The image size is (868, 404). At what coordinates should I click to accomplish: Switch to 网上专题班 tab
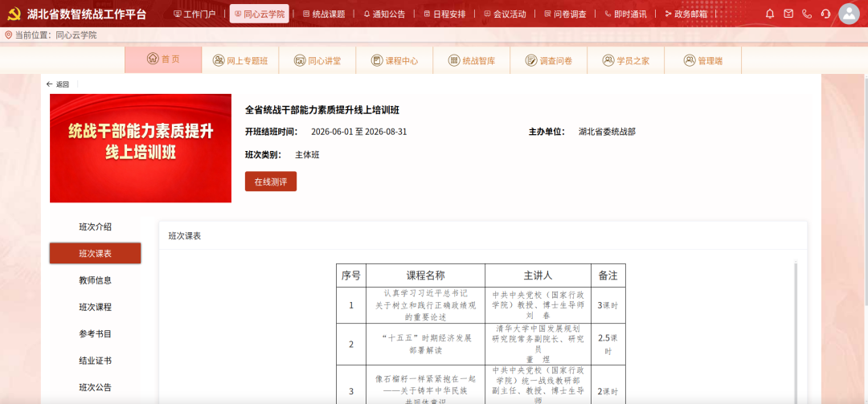point(240,60)
